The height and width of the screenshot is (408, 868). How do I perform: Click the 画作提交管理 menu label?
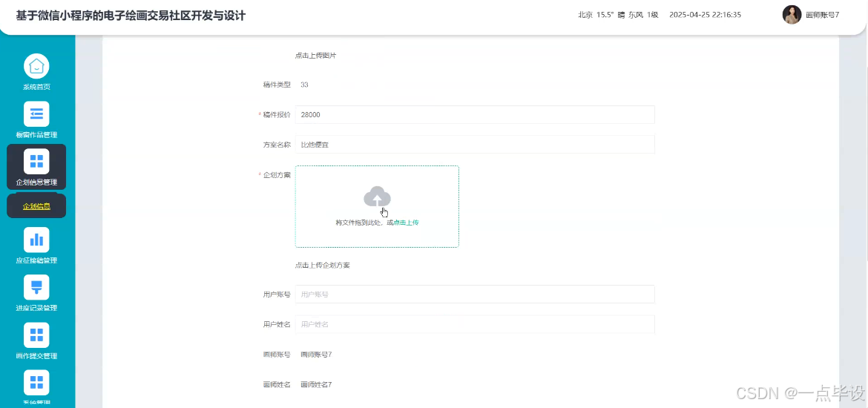[x=36, y=355]
